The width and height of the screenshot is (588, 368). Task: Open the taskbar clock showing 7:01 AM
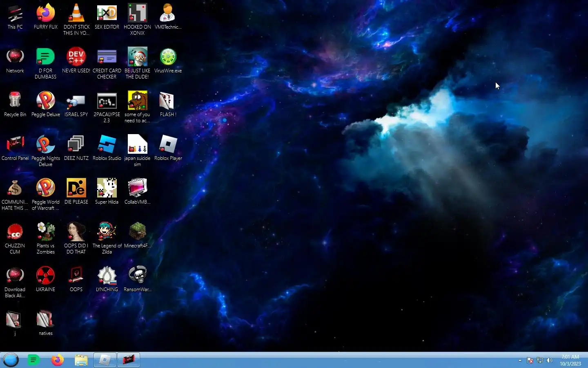(570, 360)
